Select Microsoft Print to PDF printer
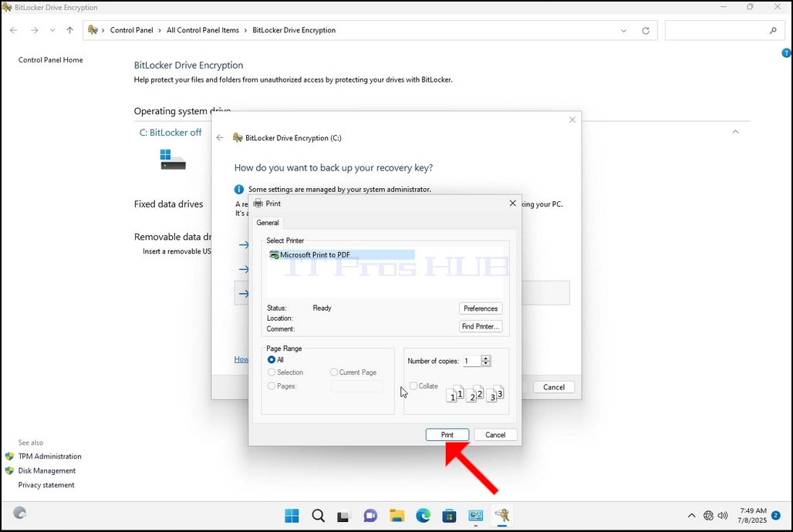 [342, 255]
